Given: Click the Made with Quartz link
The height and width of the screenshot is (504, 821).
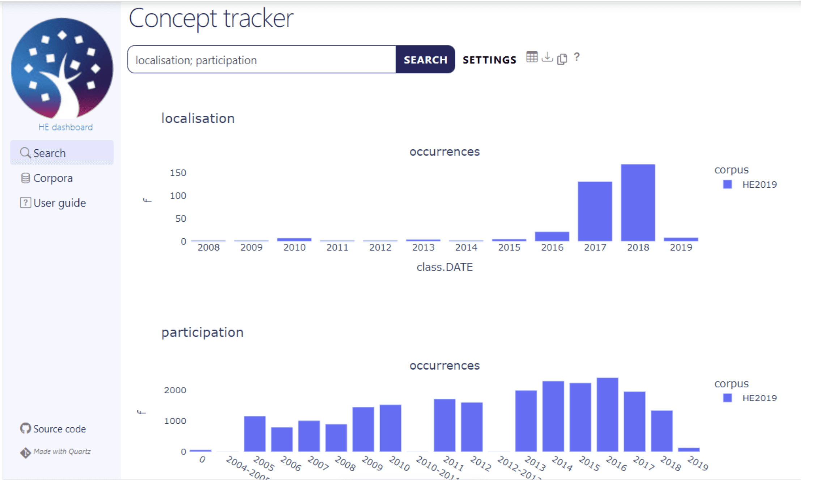Looking at the screenshot, I should click(x=62, y=452).
